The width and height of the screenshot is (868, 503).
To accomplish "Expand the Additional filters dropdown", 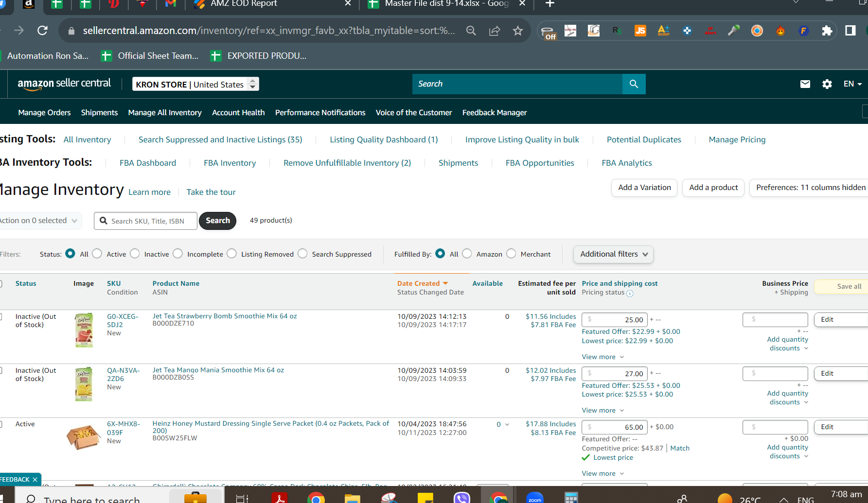I will 613,254.
